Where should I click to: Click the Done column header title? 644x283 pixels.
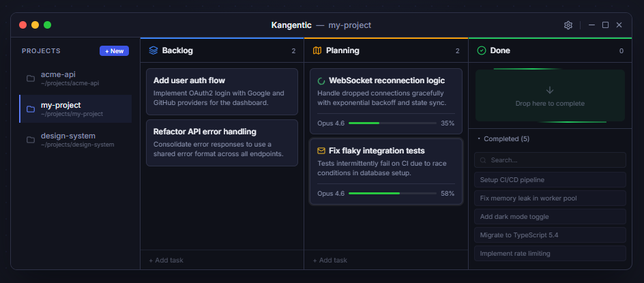(x=500, y=50)
